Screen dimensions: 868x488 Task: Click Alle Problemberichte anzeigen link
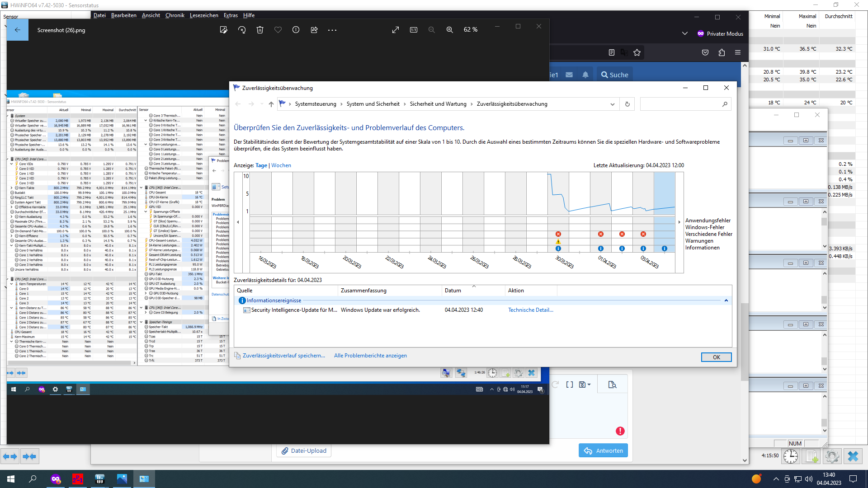tap(370, 356)
